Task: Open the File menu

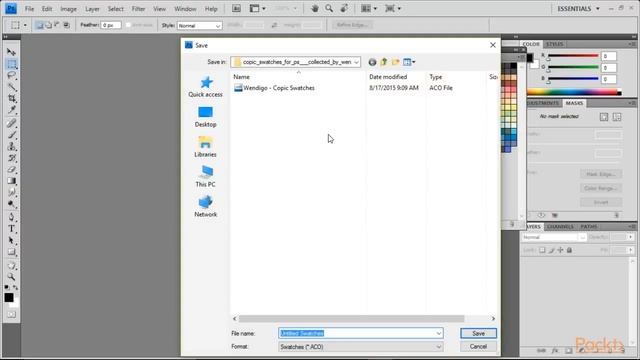Action: (29, 9)
